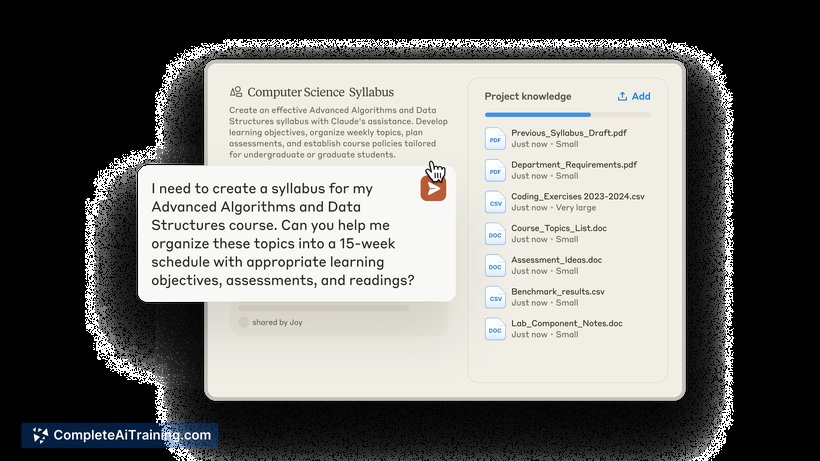Click the avatar circle beside shared by Joy

coord(243,322)
